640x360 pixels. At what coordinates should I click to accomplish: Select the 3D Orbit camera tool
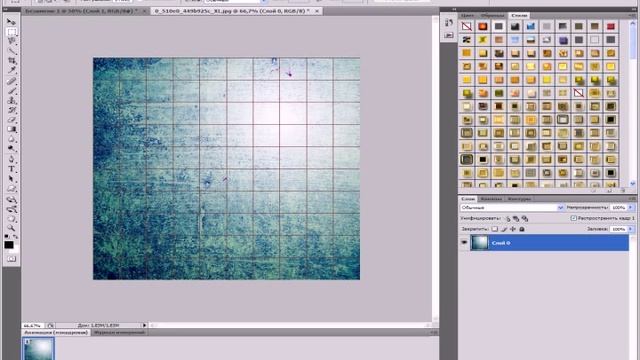[x=11, y=209]
